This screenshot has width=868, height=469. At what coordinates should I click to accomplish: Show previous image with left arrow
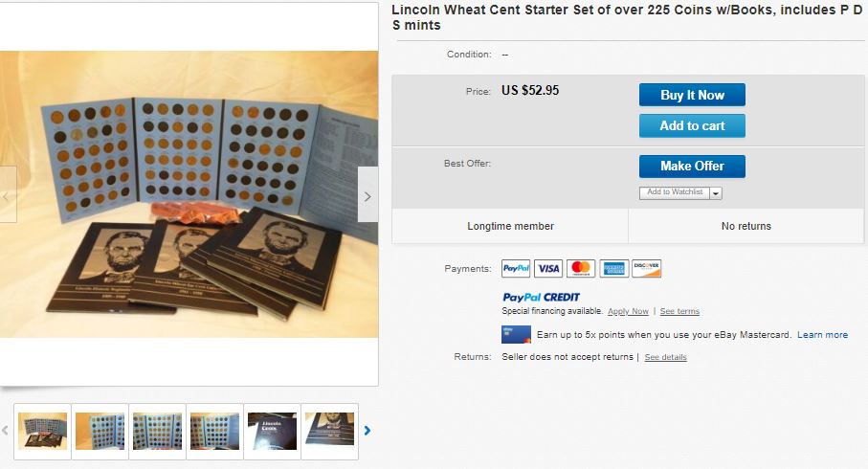[x=7, y=196]
